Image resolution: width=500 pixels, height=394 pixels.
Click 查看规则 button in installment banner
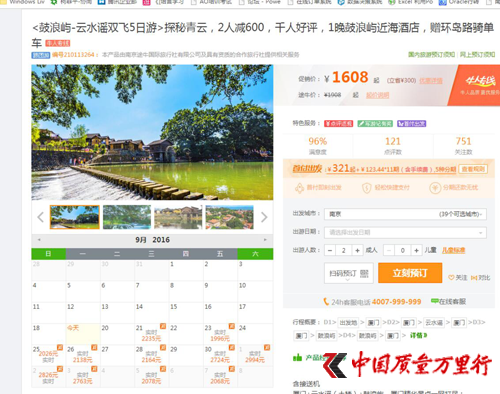coord(473,169)
